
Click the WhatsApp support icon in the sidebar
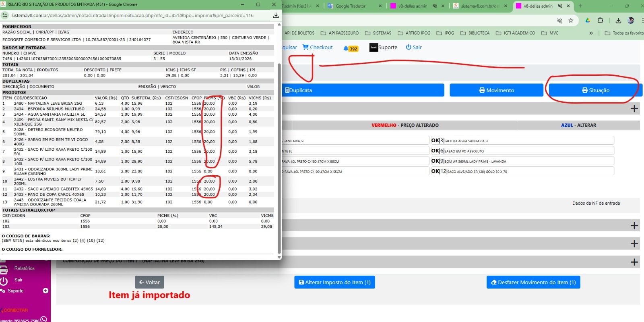click(44, 319)
